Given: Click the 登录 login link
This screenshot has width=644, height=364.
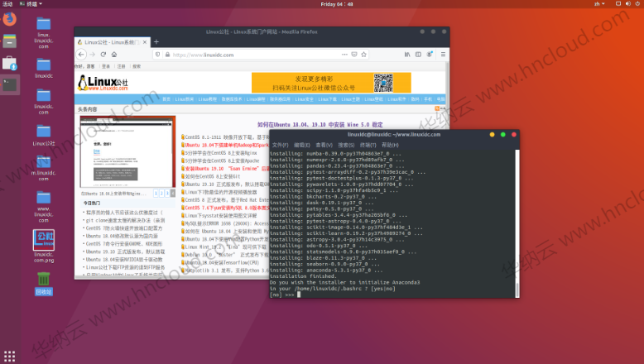Looking at the screenshot, I should pos(106,66).
